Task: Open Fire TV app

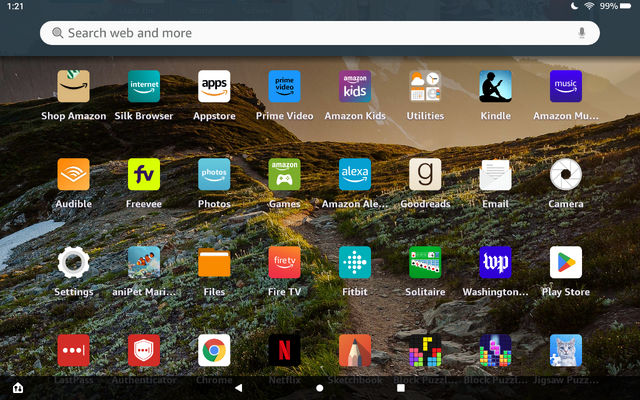Action: (284, 262)
